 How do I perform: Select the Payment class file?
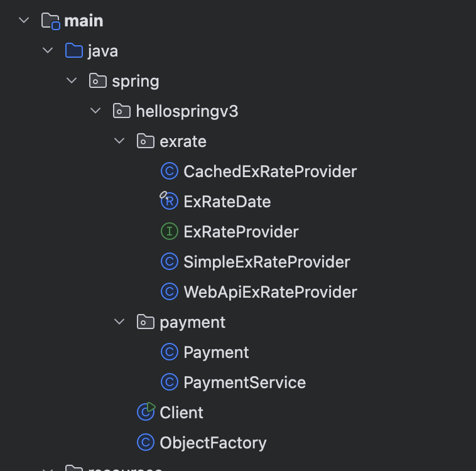click(216, 352)
